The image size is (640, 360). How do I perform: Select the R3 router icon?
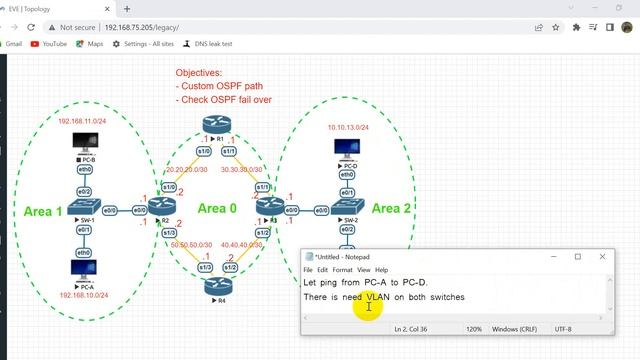[270, 206]
